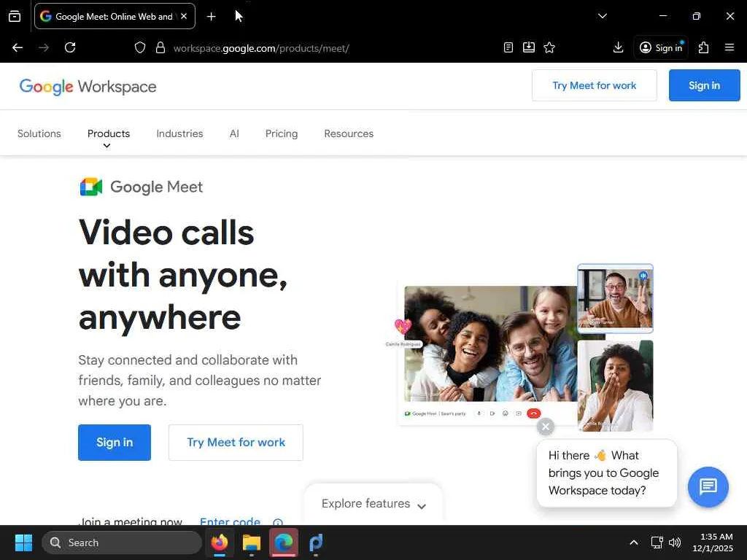This screenshot has width=747, height=560.
Task: Click the blue Sign in button in header
Action: pos(704,86)
